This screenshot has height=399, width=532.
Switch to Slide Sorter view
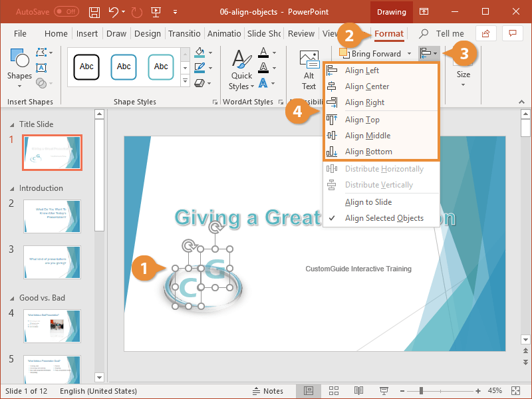coord(334,391)
